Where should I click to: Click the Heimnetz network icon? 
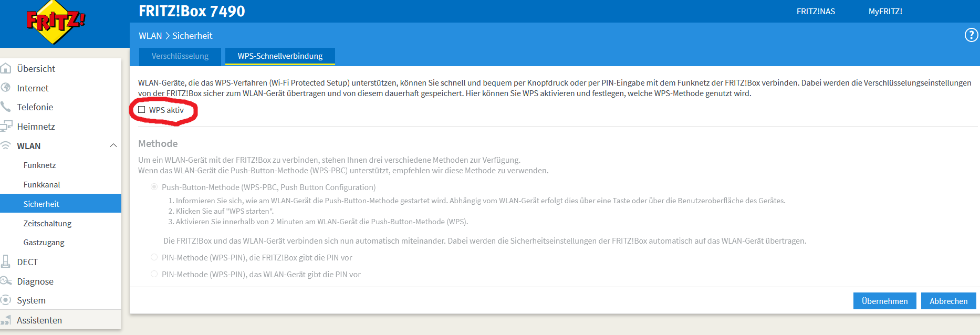[6, 126]
